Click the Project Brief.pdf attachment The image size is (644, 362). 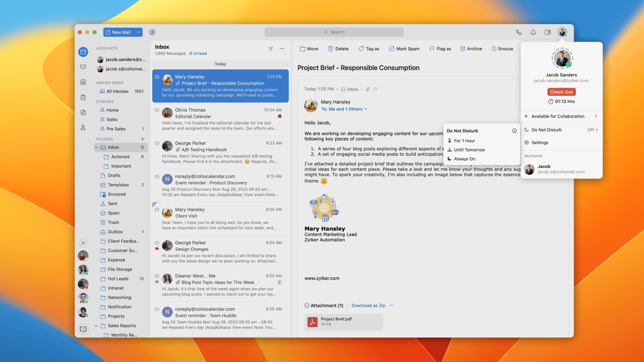click(x=344, y=322)
